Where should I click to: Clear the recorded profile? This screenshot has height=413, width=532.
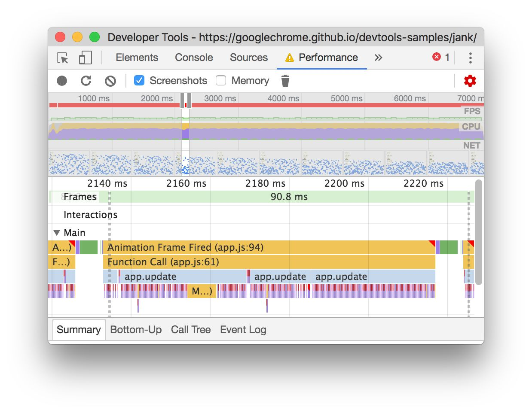coord(110,81)
